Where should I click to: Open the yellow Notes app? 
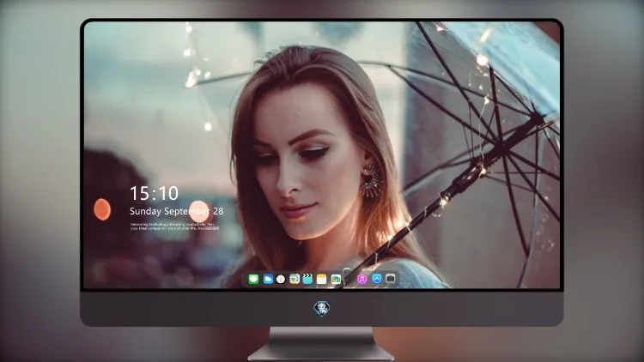pyautogui.click(x=322, y=279)
